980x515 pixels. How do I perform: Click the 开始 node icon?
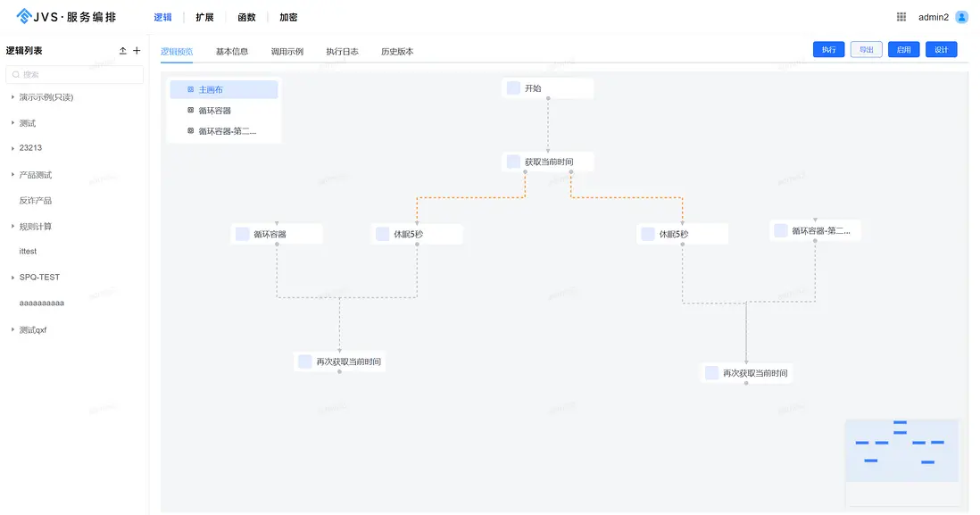[513, 87]
